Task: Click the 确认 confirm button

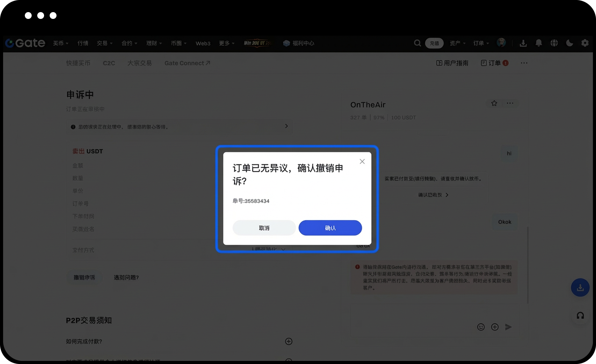Action: pos(330,228)
